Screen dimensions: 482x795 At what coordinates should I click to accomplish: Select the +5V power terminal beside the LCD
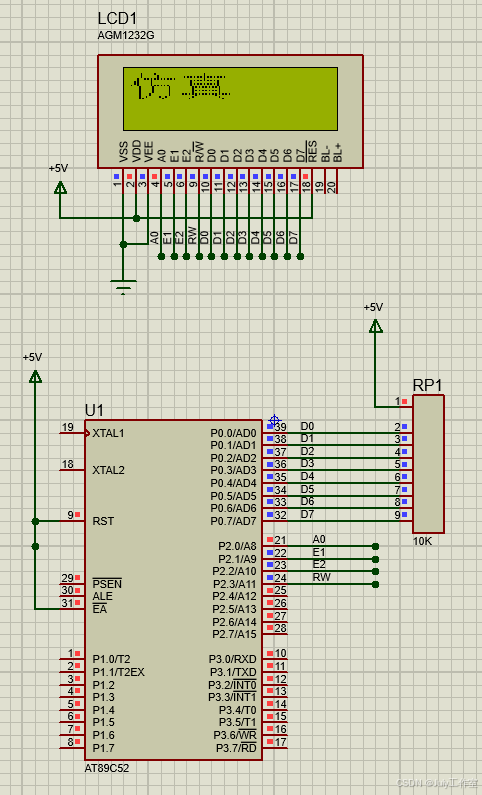point(60,188)
